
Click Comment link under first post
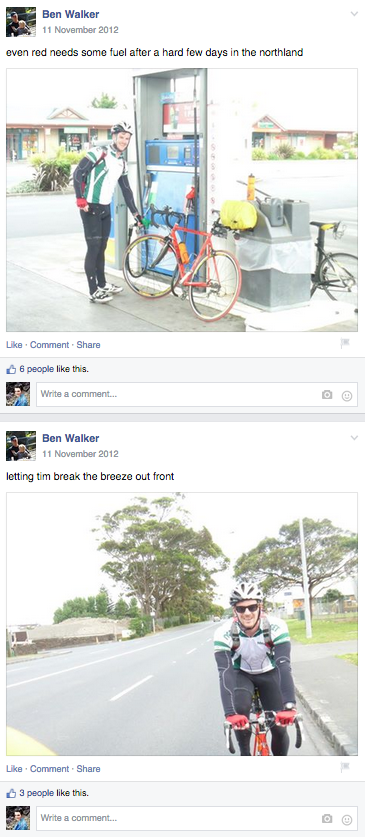tap(50, 345)
